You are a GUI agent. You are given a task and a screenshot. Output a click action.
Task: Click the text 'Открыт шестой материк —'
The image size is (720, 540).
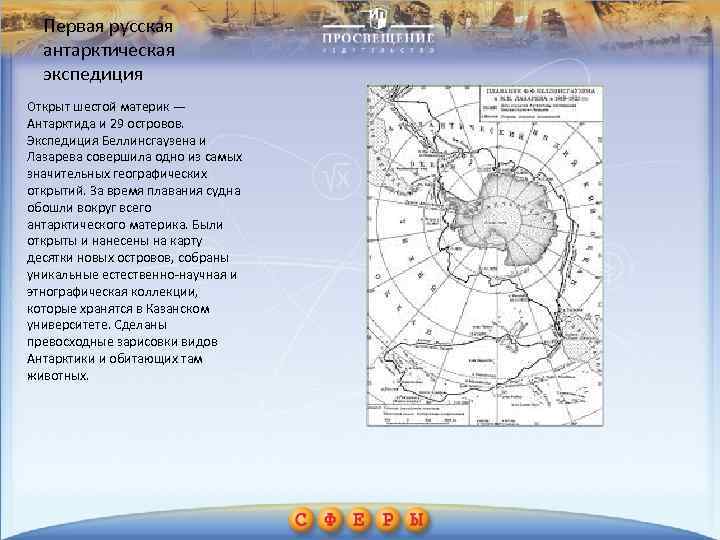pos(106,107)
